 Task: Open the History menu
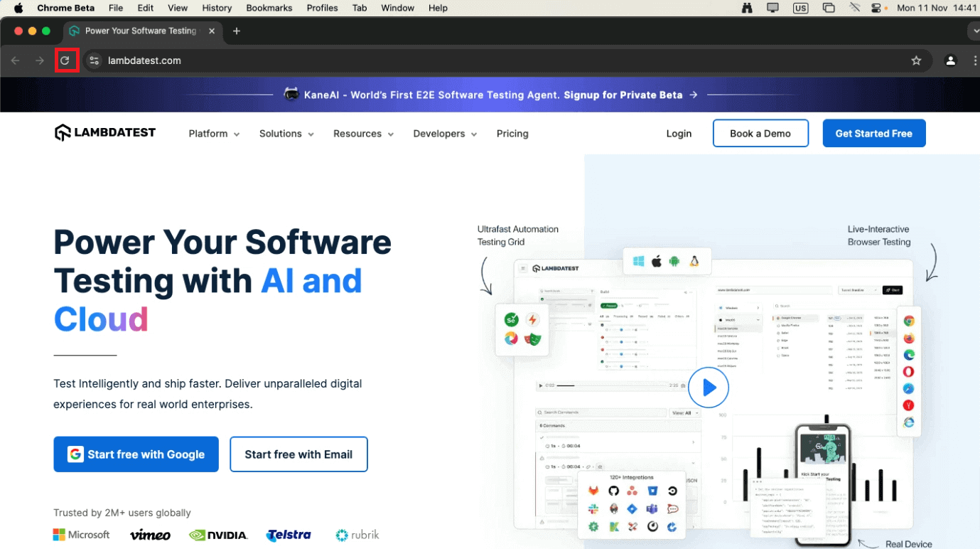pyautogui.click(x=217, y=8)
